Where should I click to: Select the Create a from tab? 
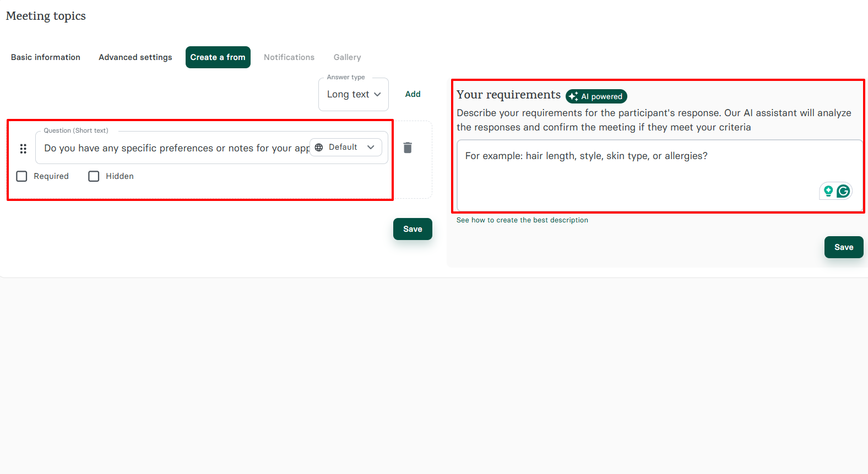pyautogui.click(x=218, y=57)
